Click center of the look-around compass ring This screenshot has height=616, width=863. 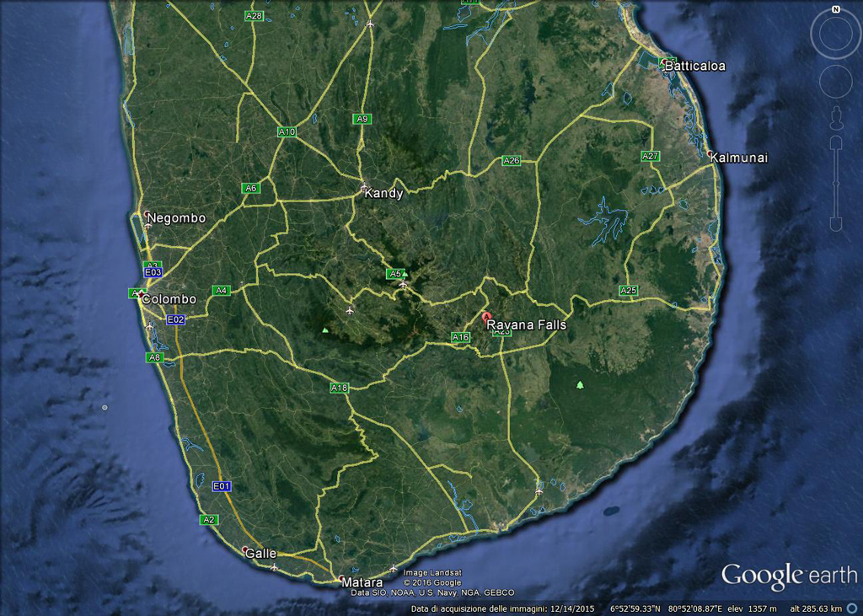(x=835, y=34)
